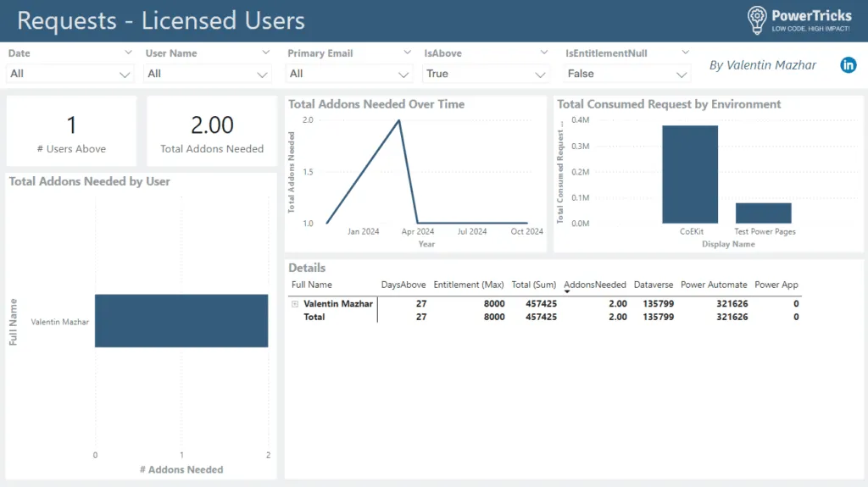The width and height of the screenshot is (868, 487).
Task: Collapse the IsAbove slicer header chevron
Action: coord(543,53)
